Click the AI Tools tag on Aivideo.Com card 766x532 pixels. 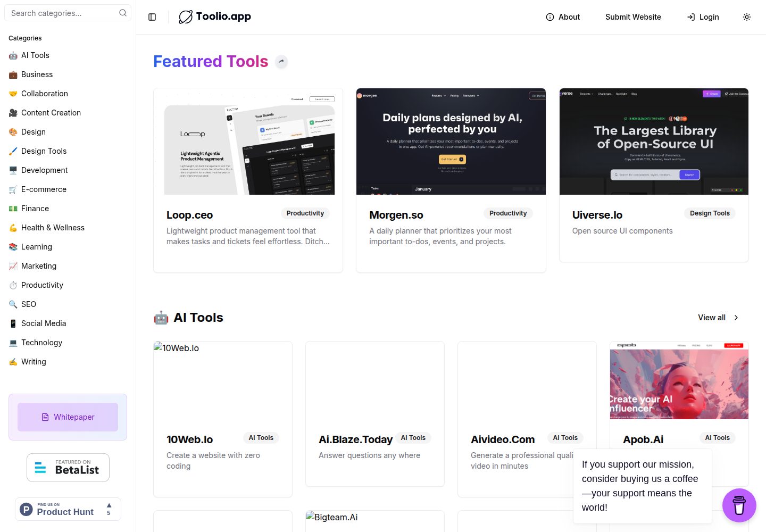point(565,438)
